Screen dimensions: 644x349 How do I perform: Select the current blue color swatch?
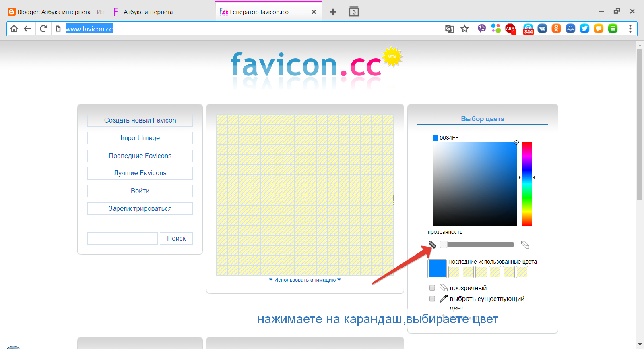click(437, 268)
